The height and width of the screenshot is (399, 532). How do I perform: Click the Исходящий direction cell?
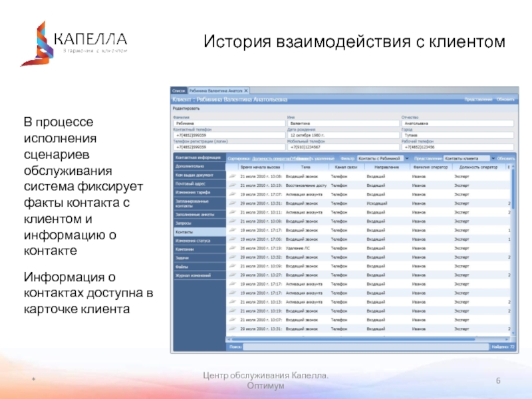coord(377,203)
